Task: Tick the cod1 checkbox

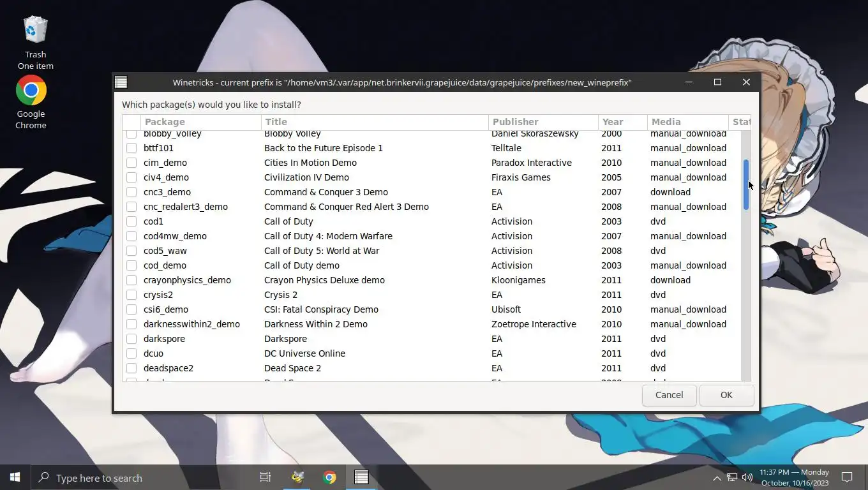Action: [x=131, y=221]
